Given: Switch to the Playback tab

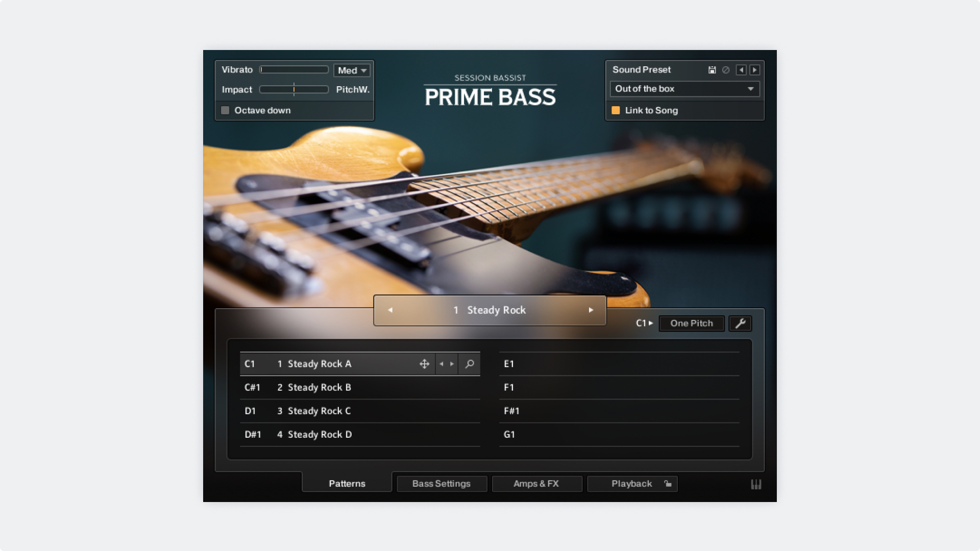Looking at the screenshot, I should click(632, 484).
